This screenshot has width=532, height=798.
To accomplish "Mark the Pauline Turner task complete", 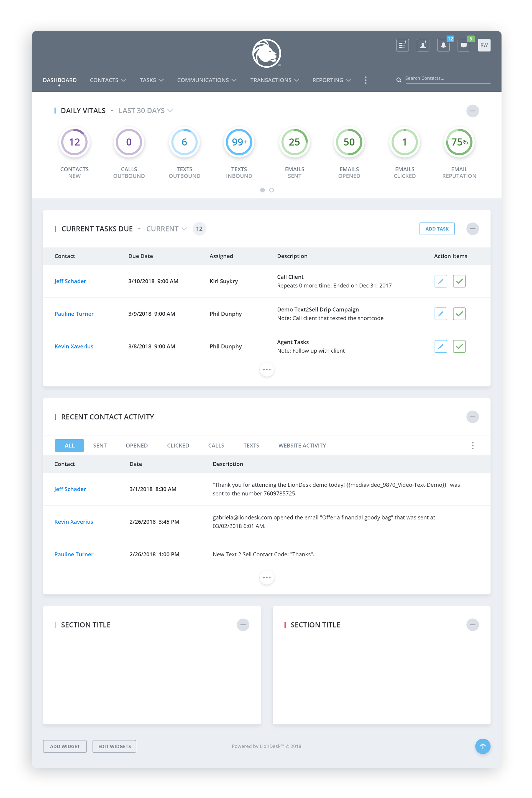I will point(459,314).
